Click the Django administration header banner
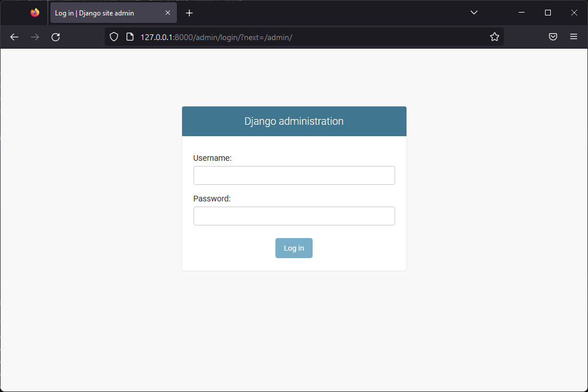 pos(294,121)
